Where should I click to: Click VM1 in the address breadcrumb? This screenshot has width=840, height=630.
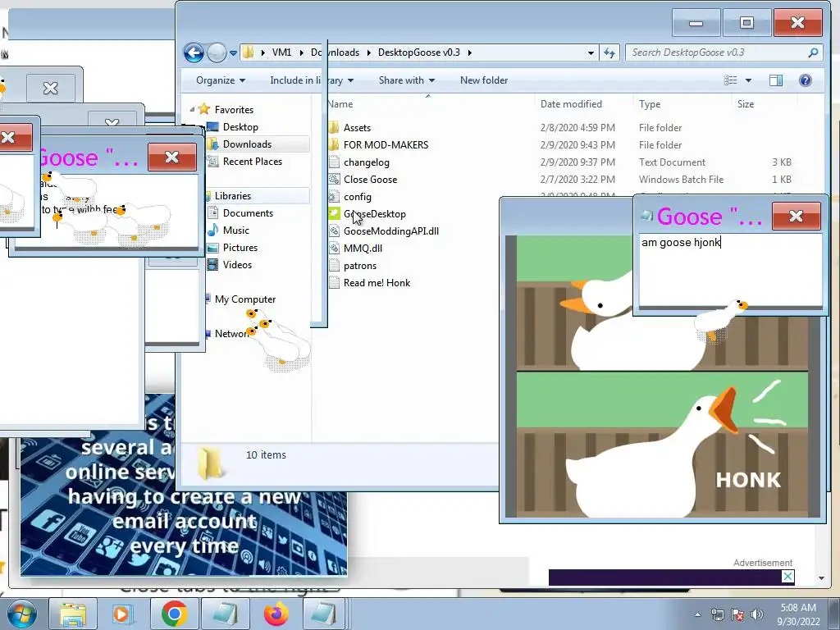pyautogui.click(x=281, y=52)
